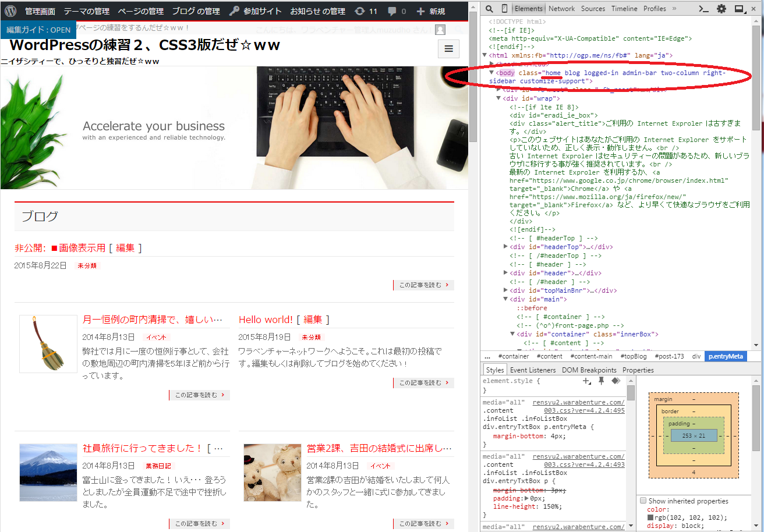Click the new style rule plus icon
Screen dimensions: 764x532
coord(587,381)
